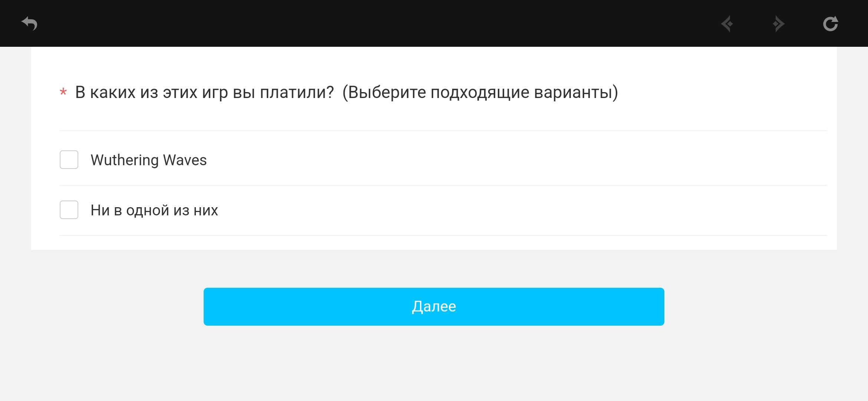Enable the box for "none of them" answer
Screen dimensions: 868x401
69,210
